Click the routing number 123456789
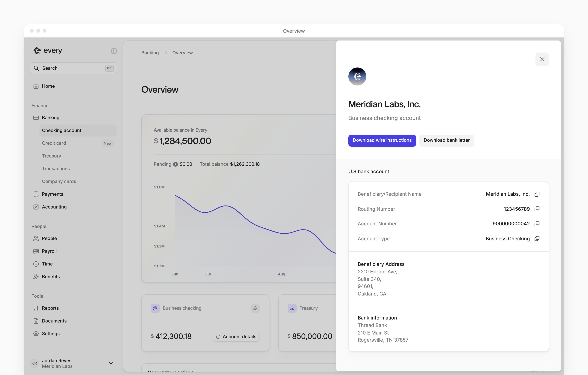Image resolution: width=588 pixels, height=375 pixels. click(517, 209)
